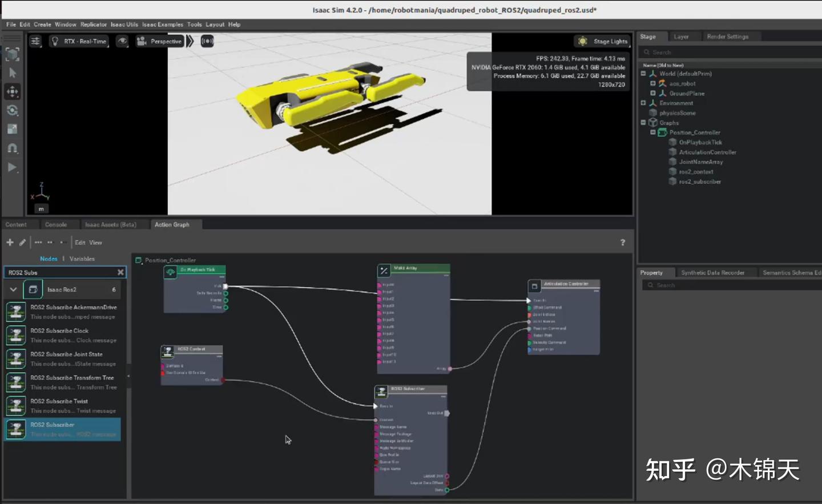Screen dimensions: 822x504
Task: Select the Rotate tool in the viewport toolbar
Action: 12,110
